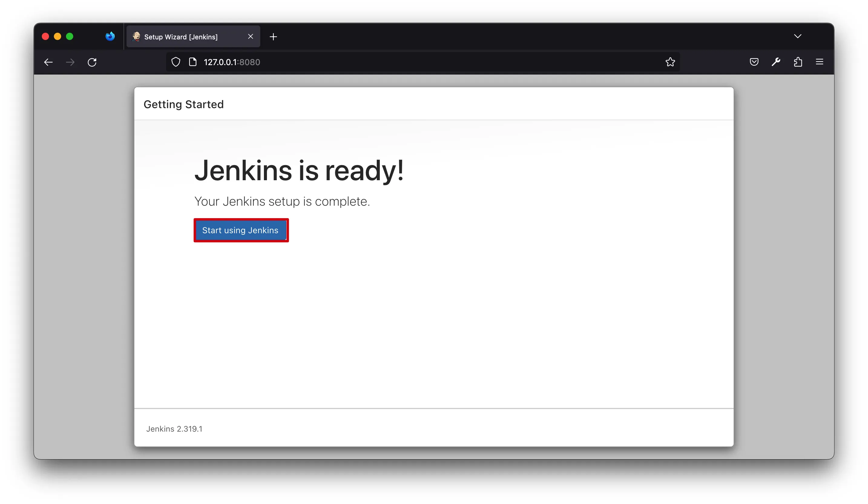Open the Firefox hamburger application menu
The height and width of the screenshot is (504, 868).
pos(820,62)
